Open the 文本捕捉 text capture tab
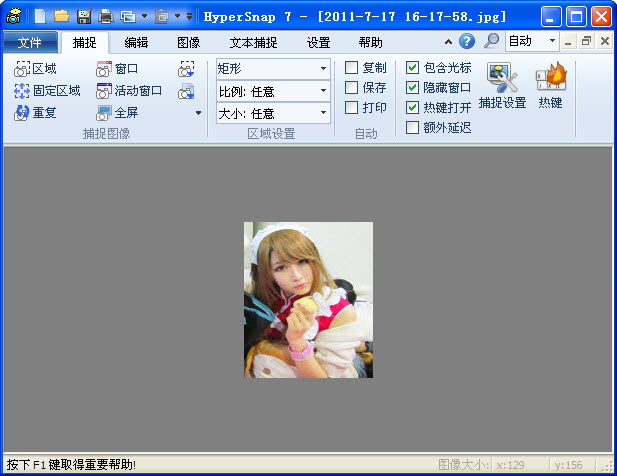The height and width of the screenshot is (476, 617). 253,43
